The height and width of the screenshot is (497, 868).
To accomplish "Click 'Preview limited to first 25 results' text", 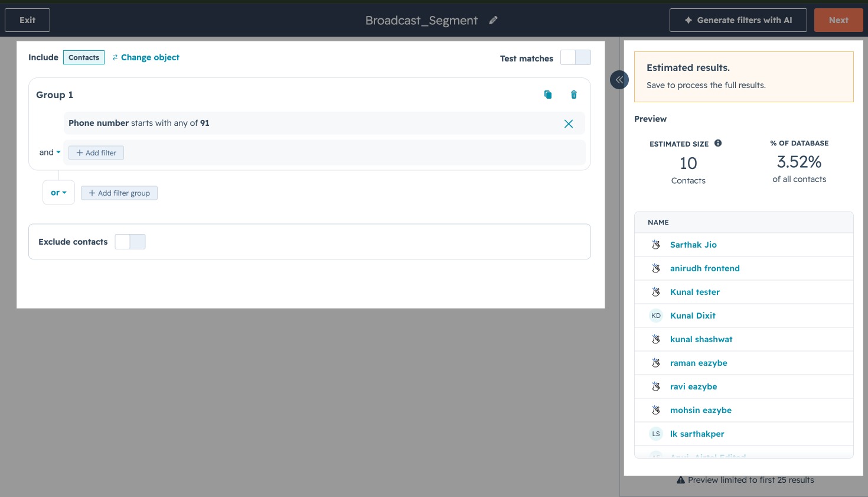I will coord(751,480).
